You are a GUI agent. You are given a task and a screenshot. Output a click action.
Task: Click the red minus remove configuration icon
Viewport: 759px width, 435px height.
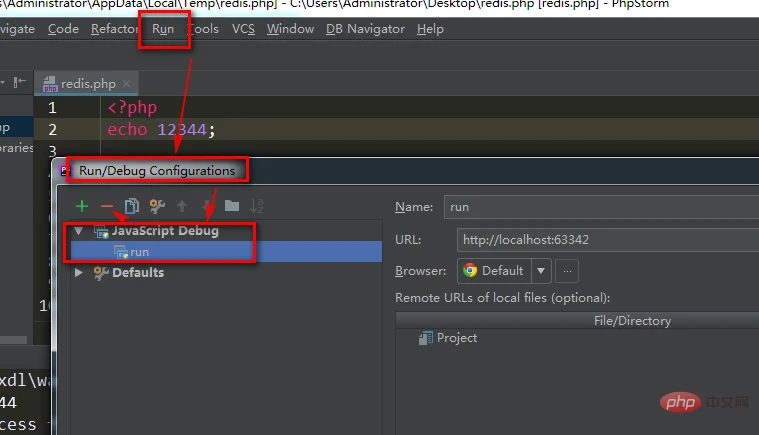pyautogui.click(x=107, y=206)
